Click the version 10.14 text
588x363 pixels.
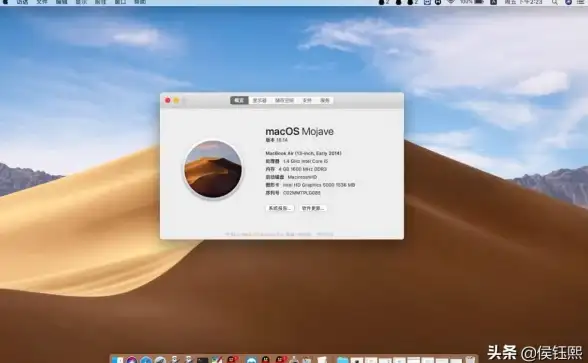pyautogui.click(x=277, y=140)
